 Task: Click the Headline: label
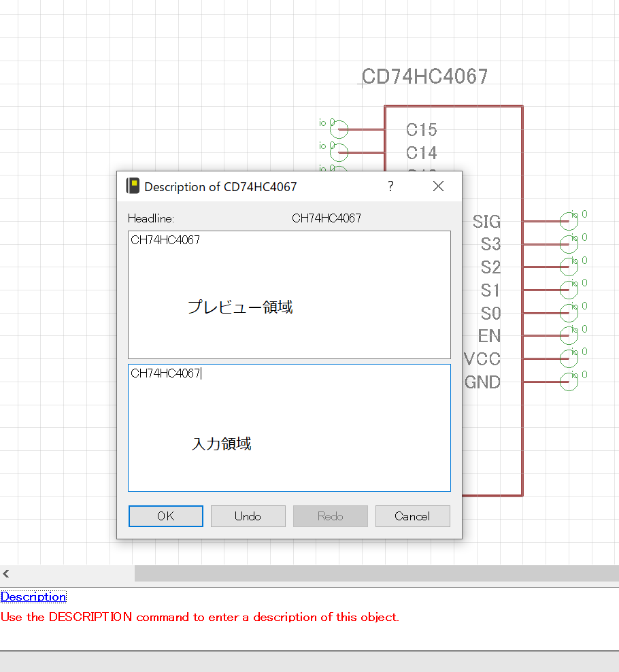[151, 218]
